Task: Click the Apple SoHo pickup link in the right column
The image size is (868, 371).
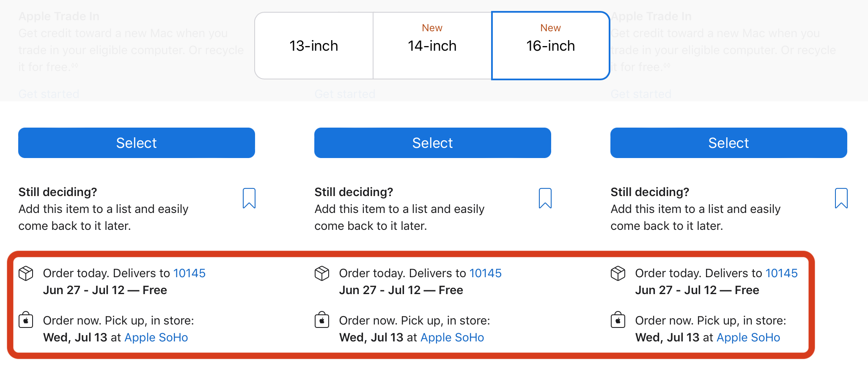Action: 748,338
